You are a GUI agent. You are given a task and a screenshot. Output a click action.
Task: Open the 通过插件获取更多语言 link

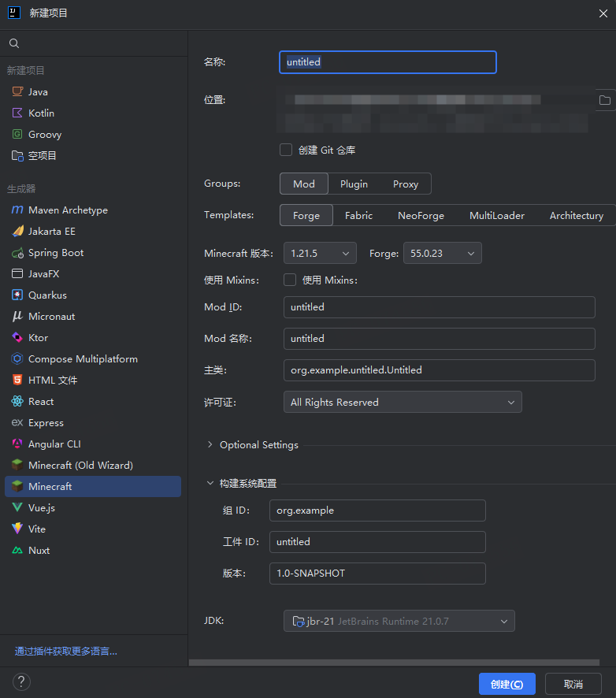click(x=66, y=652)
